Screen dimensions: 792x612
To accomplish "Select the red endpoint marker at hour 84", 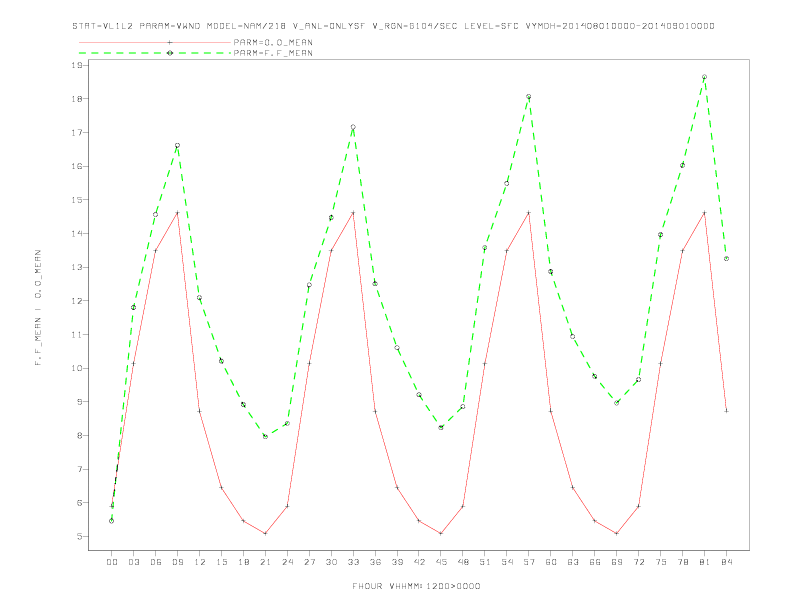I will [x=726, y=411].
